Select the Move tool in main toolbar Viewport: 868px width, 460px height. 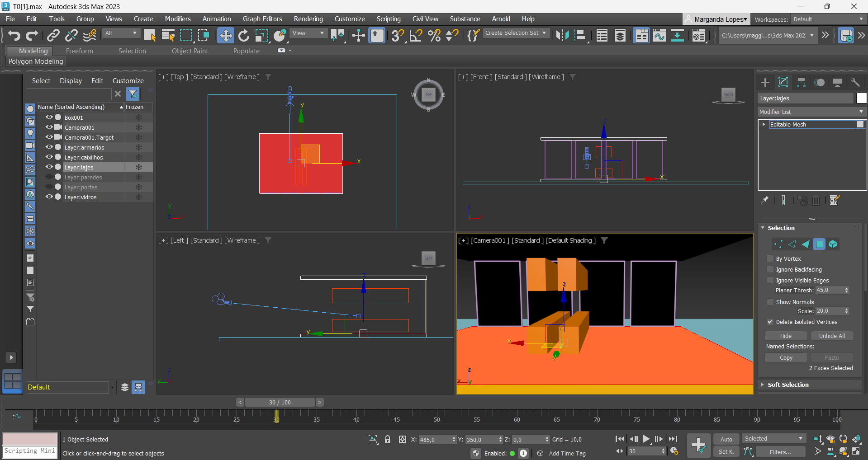pyautogui.click(x=225, y=35)
